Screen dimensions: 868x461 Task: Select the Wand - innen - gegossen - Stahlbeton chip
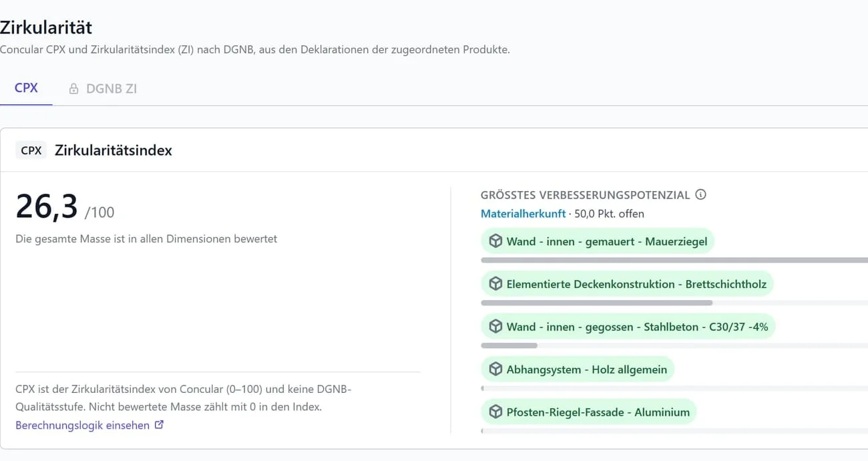[x=628, y=327]
